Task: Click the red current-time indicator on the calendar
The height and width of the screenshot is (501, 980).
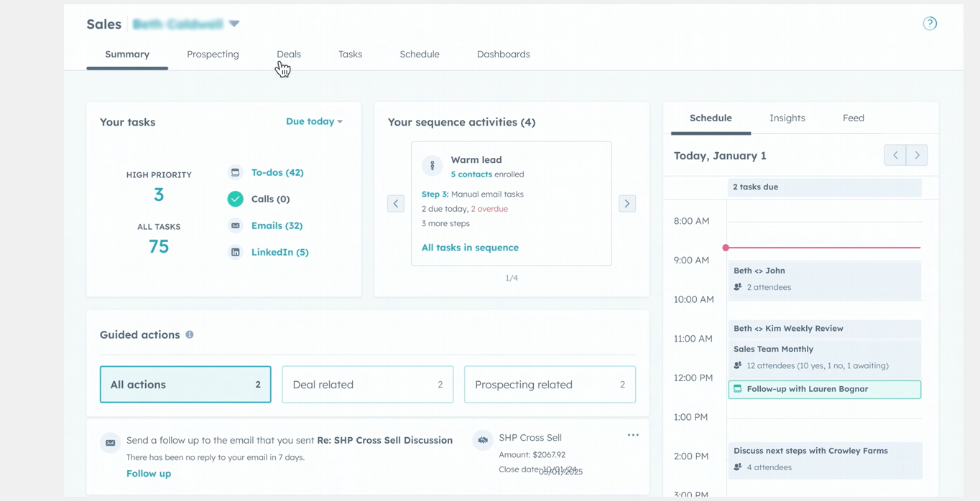Action: pyautogui.click(x=726, y=248)
